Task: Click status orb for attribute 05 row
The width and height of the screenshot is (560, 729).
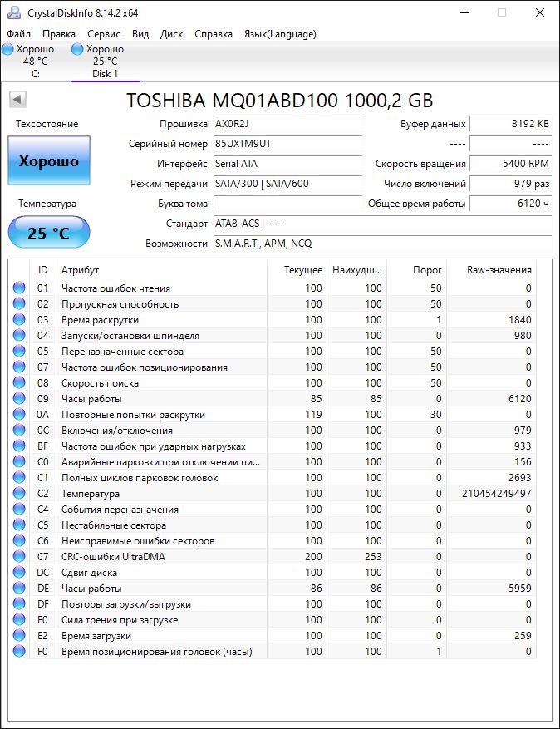Action: click(19, 352)
